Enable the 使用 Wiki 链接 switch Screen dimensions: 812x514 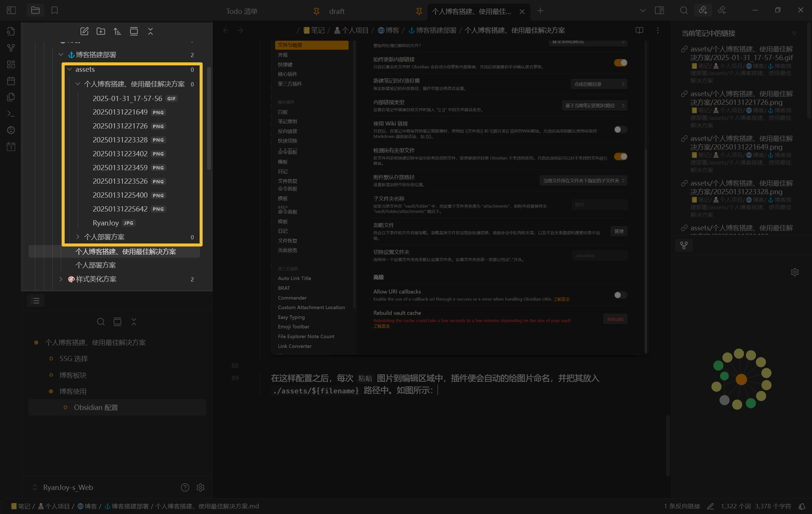pos(620,130)
